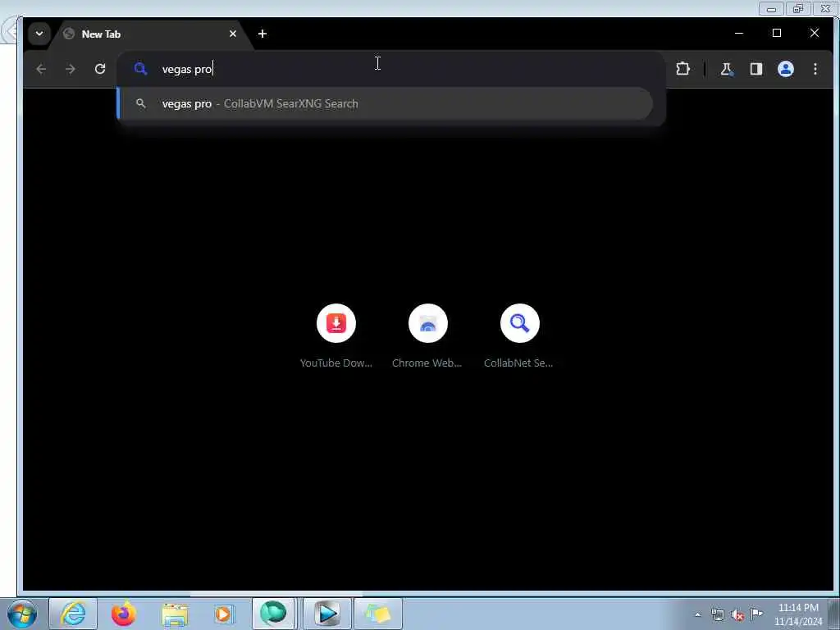The image size is (840, 630).
Task: Select the New Tab tab
Action: [150, 34]
